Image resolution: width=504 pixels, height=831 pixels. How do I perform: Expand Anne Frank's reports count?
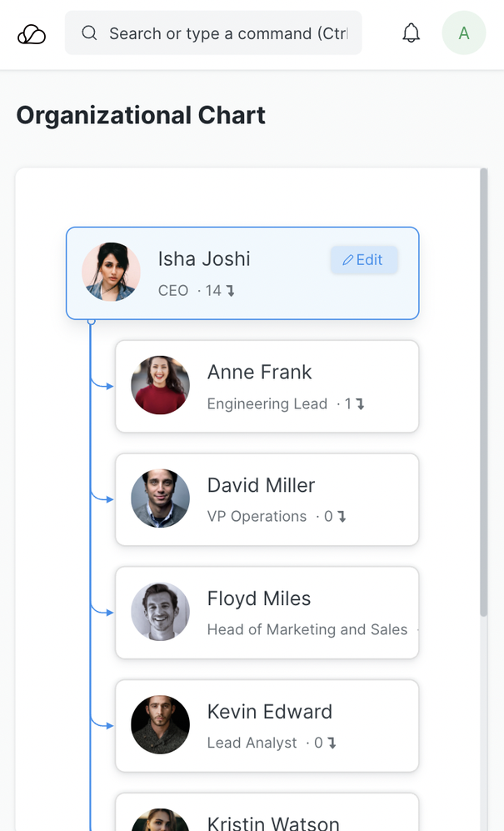356,404
